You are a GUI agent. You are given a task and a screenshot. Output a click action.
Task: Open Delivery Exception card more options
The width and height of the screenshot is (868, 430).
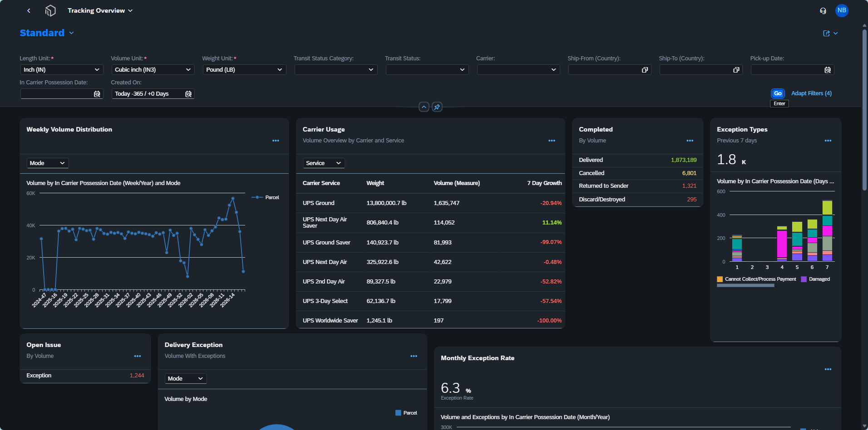414,356
